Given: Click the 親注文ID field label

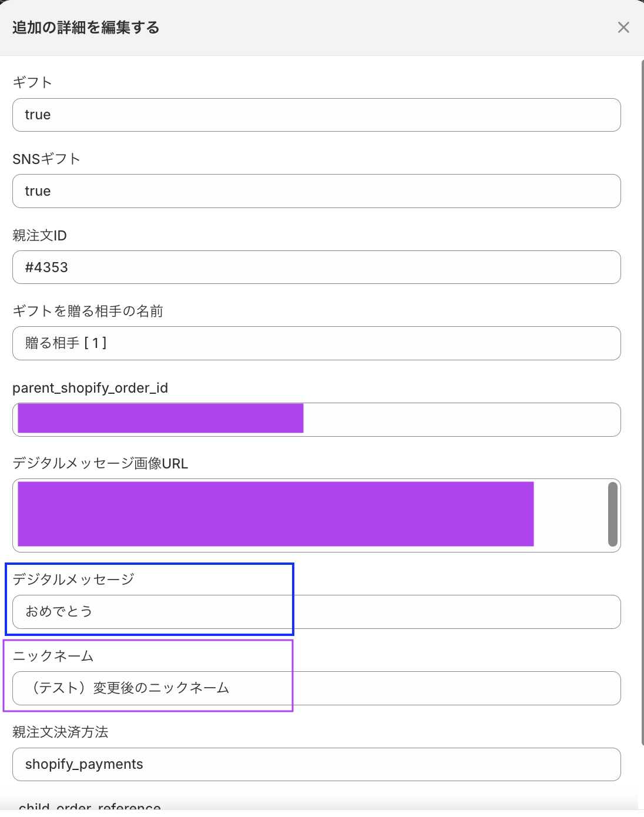Looking at the screenshot, I should [39, 236].
